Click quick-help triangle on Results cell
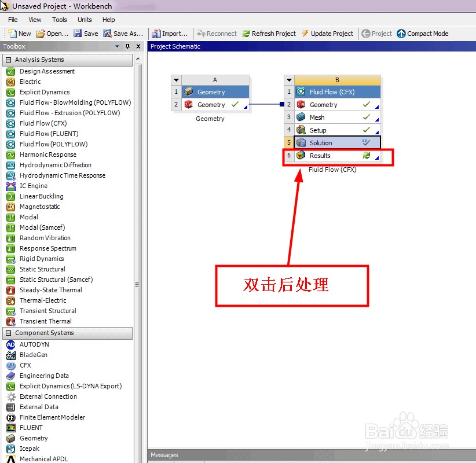This screenshot has height=463, width=476. pos(377,158)
